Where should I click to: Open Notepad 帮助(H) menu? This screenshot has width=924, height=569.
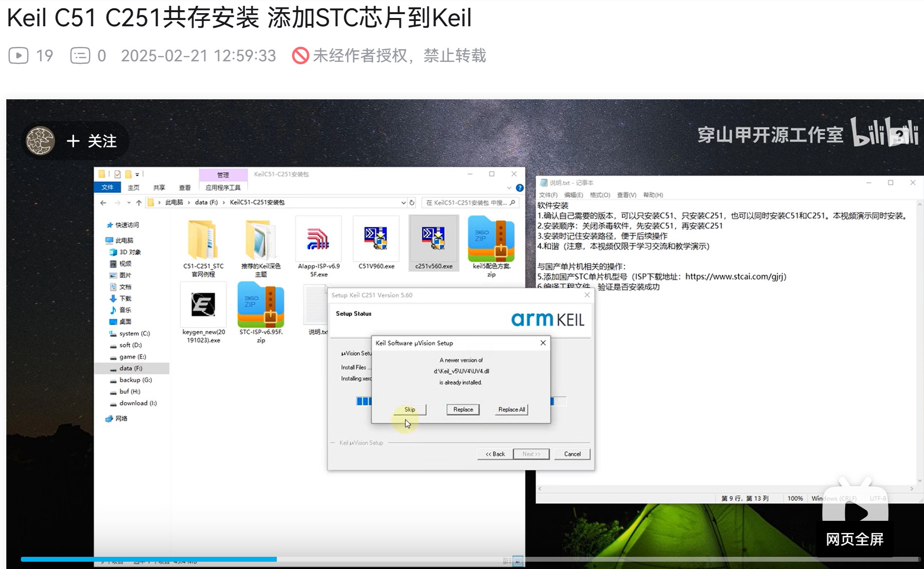click(x=652, y=195)
